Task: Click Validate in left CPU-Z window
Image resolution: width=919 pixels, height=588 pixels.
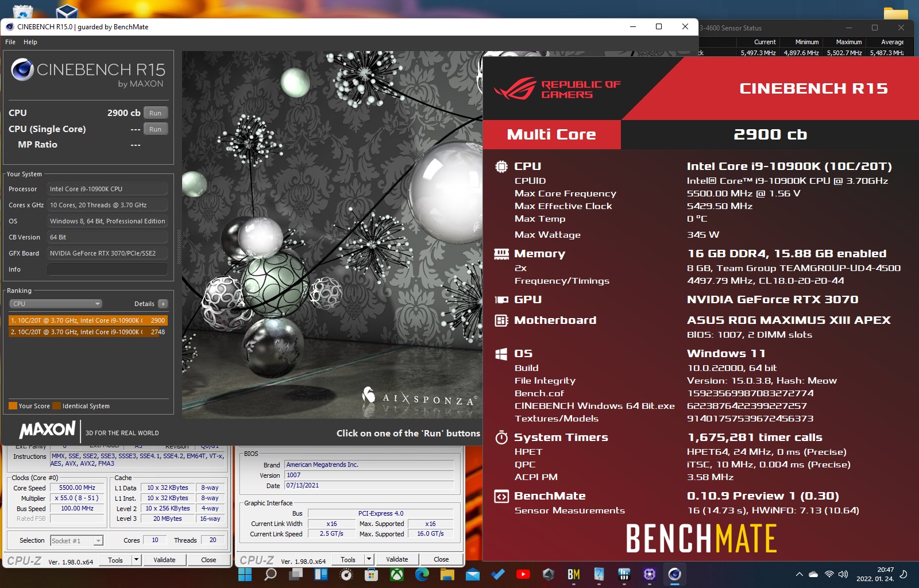Action: tap(164, 560)
